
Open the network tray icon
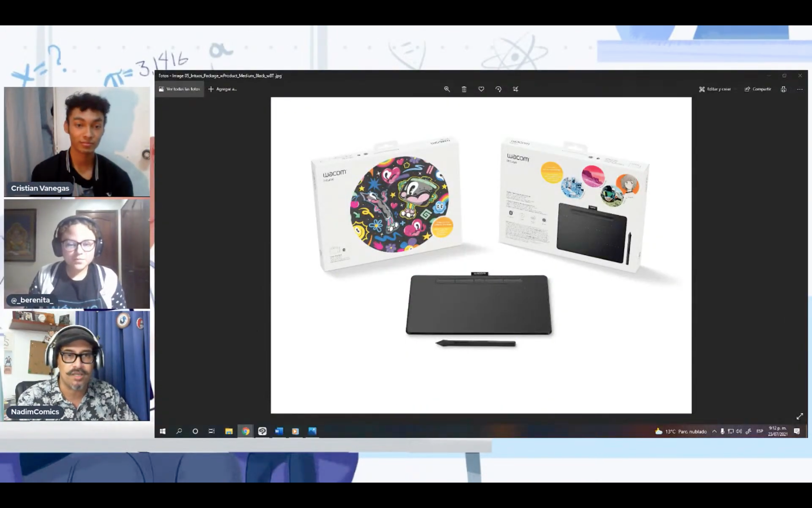point(731,431)
